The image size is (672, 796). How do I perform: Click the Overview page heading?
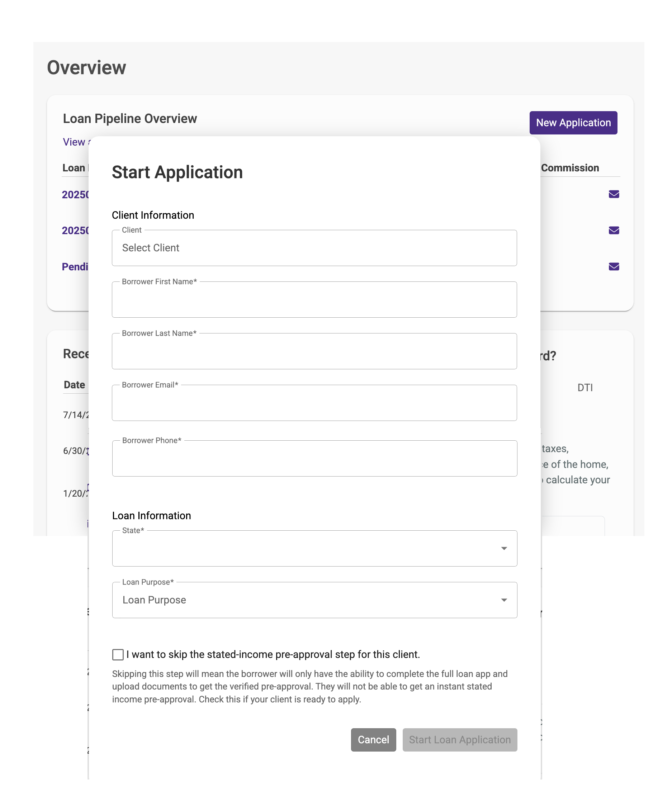pos(86,68)
